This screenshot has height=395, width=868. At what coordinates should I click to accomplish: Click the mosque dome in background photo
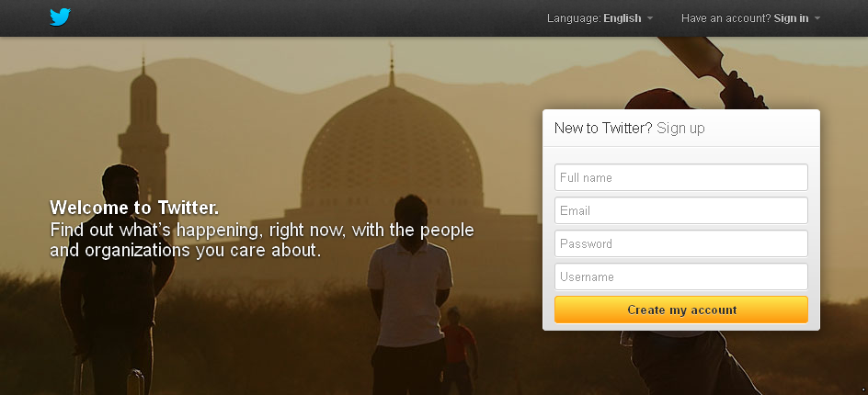point(392,150)
